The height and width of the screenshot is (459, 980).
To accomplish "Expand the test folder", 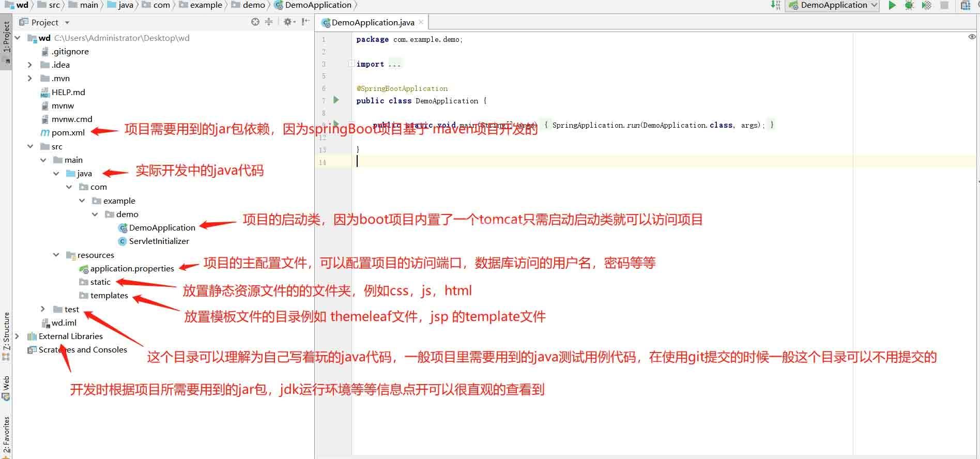I will (43, 309).
